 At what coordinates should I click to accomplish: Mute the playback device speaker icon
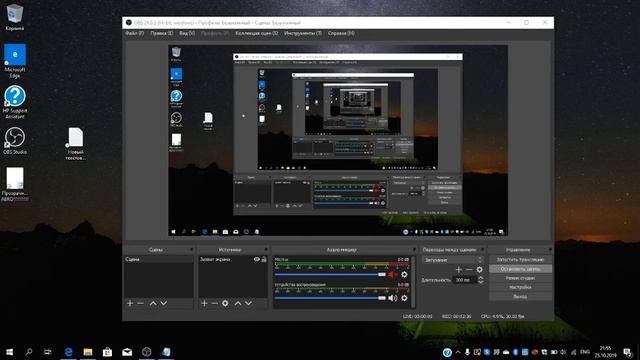pyautogui.click(x=393, y=298)
